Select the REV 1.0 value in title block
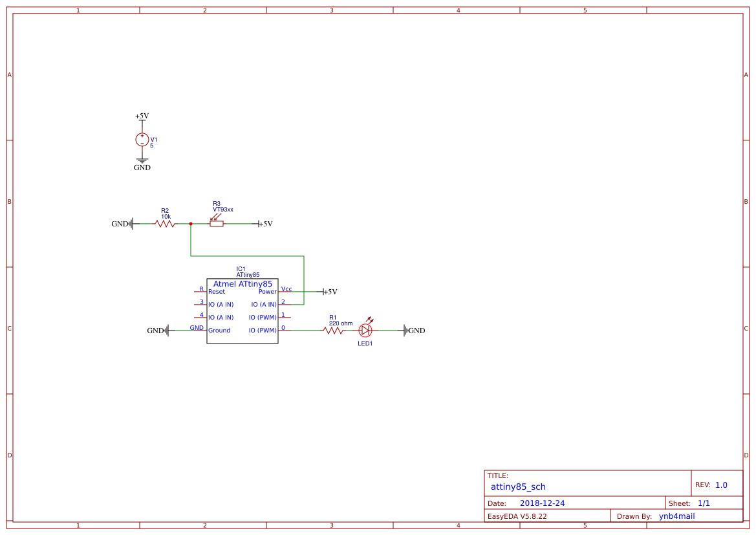This screenshot has width=756, height=535. [721, 485]
